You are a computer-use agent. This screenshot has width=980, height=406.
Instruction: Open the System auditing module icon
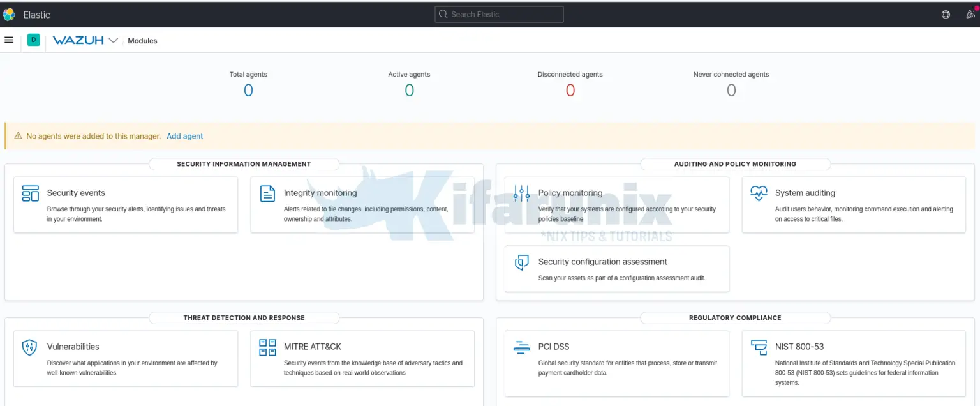coord(759,193)
